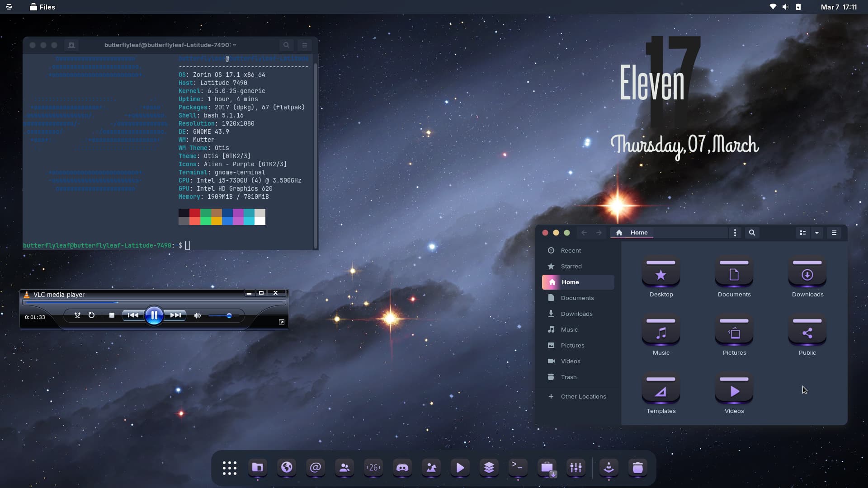Viewport: 868px width, 488px height.
Task: Select the Desktop folder icon
Action: pyautogui.click(x=661, y=272)
